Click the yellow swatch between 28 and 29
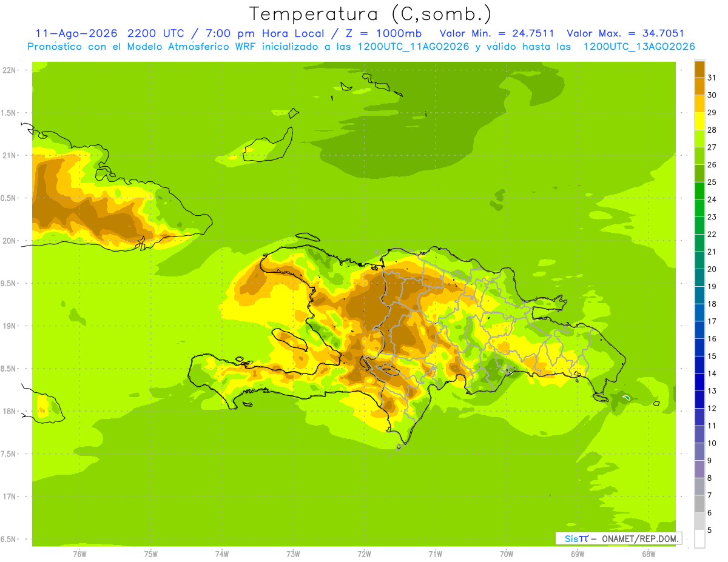Screen dimensions: 728x562 [x=699, y=121]
